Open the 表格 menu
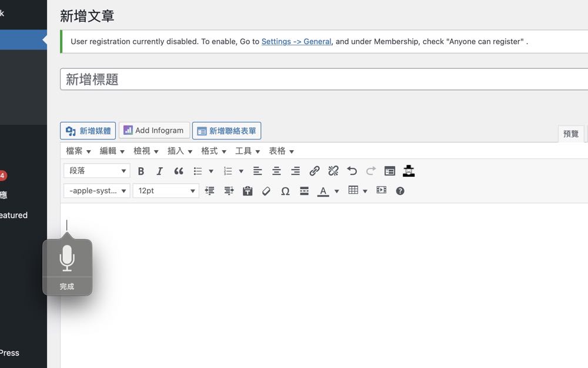 (x=281, y=151)
